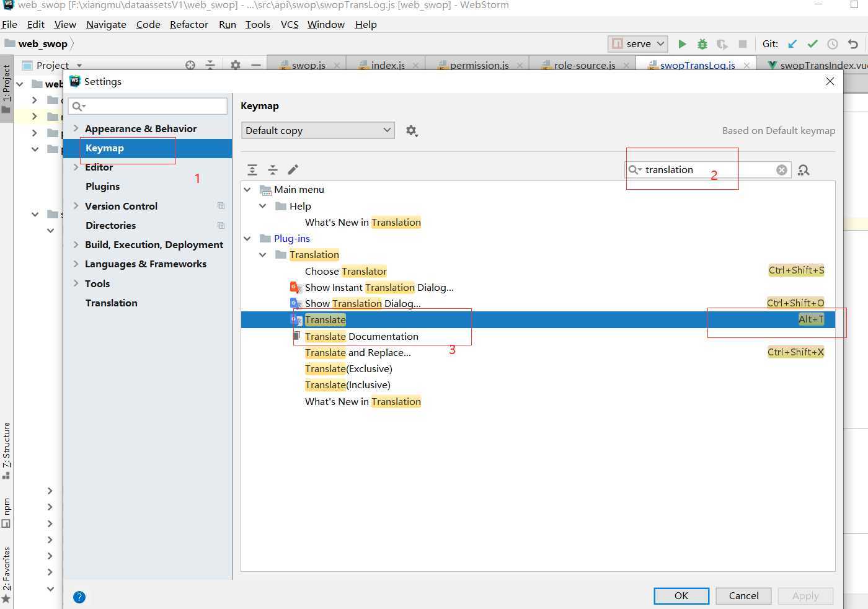Click the Cancel button in Settings
Image resolution: width=868 pixels, height=609 pixels.
coord(743,596)
